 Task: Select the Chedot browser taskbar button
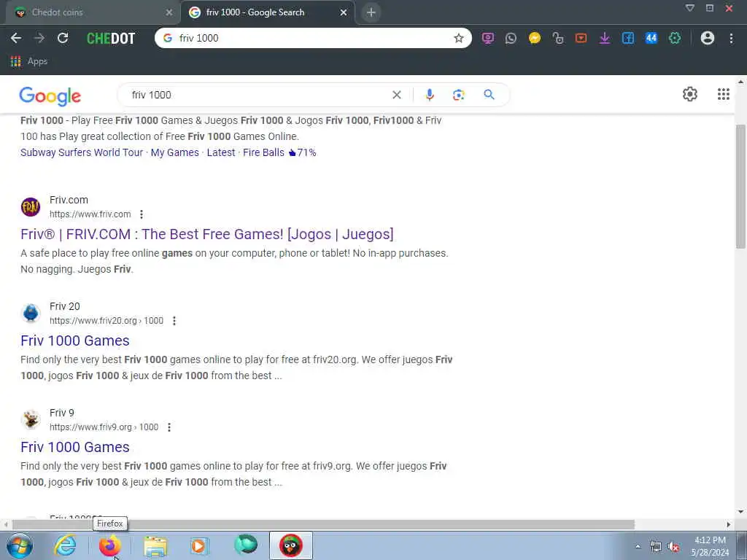click(x=290, y=545)
